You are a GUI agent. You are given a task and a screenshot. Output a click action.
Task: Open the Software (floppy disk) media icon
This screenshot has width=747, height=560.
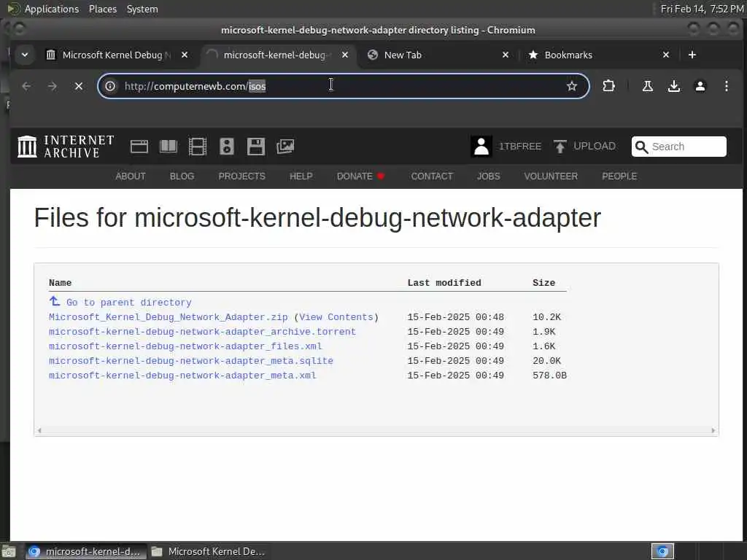coord(256,147)
